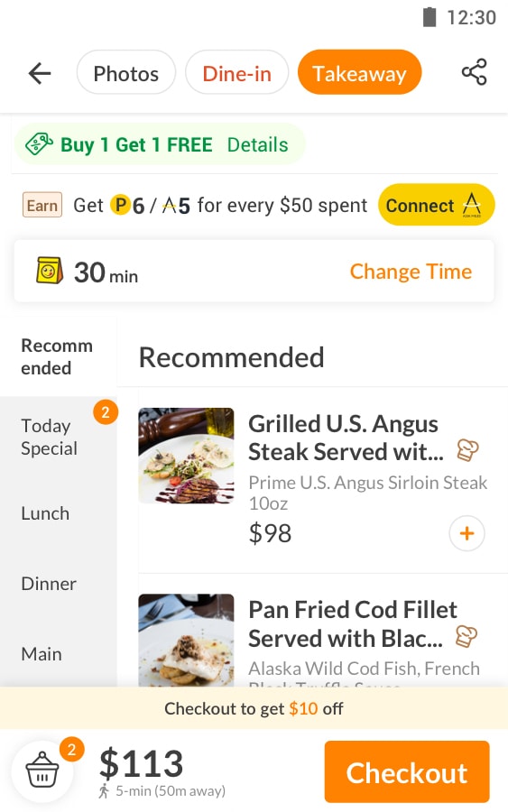Open Grilled Angus Steak photo thumbnail
Screen dimensions: 508x812
click(x=186, y=456)
